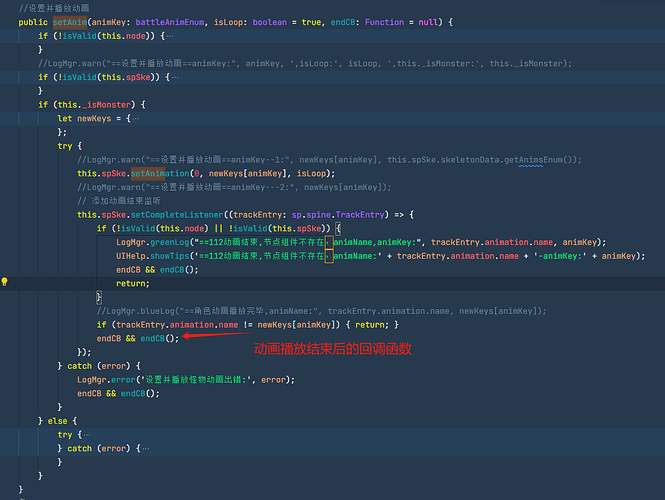Click the || operator between the isValid checks

click(218, 228)
